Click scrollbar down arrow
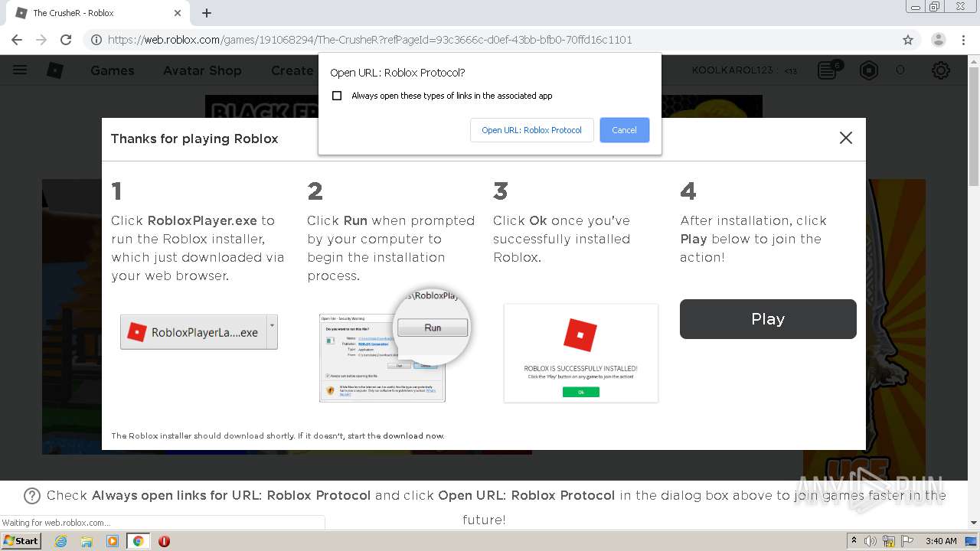 point(974,523)
